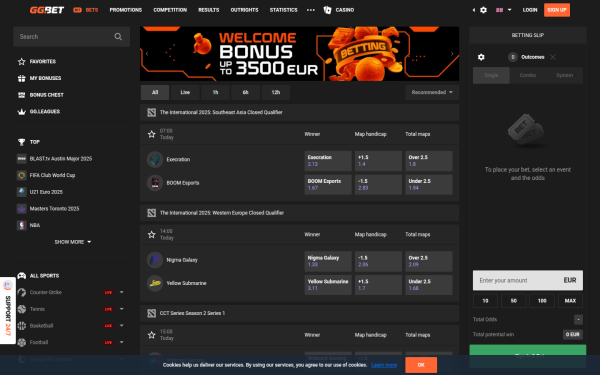Open Competition menu item
The height and width of the screenshot is (375, 600).
pyautogui.click(x=170, y=10)
